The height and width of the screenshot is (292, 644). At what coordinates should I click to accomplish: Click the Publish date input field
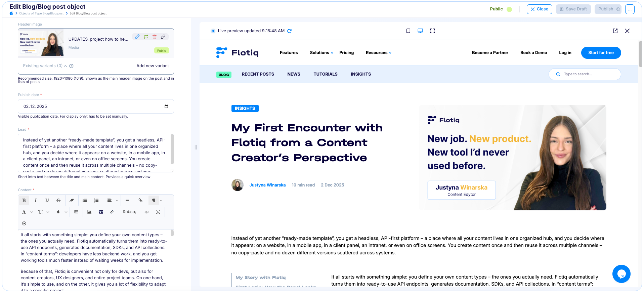click(x=91, y=107)
